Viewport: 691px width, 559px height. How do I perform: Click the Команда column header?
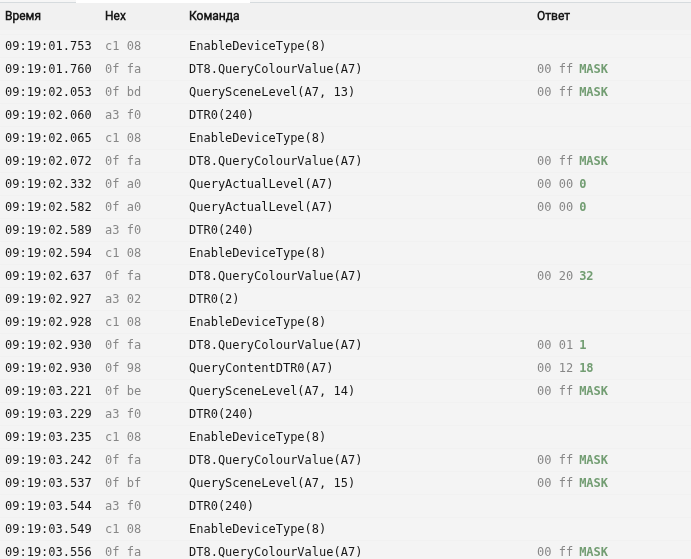pyautogui.click(x=214, y=16)
